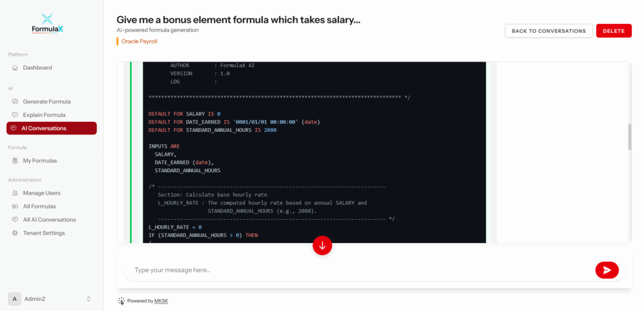Click the red send message icon
The width and height of the screenshot is (644, 311).
coord(606,270)
